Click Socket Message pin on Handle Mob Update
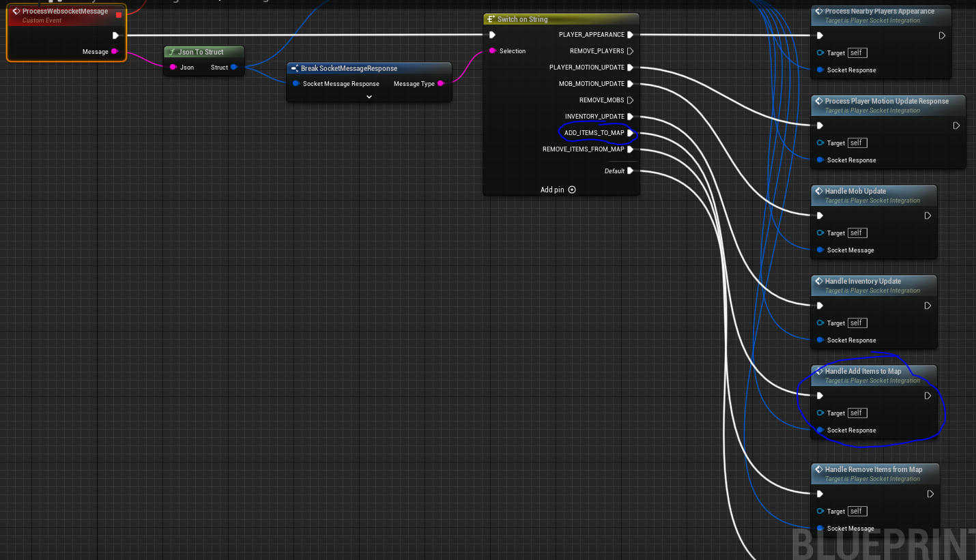The height and width of the screenshot is (560, 976). coord(820,250)
